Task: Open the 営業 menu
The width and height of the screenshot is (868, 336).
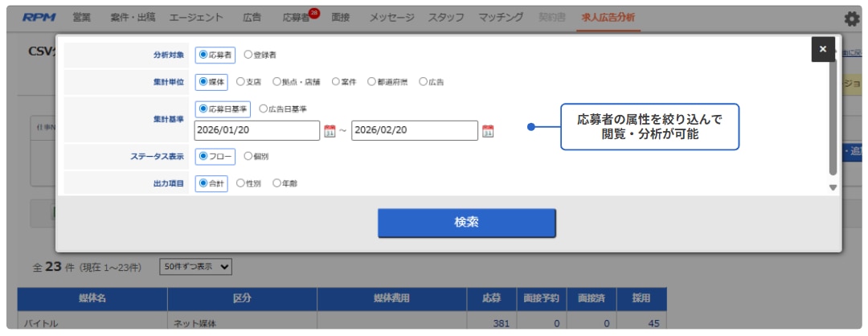Action: (x=81, y=17)
